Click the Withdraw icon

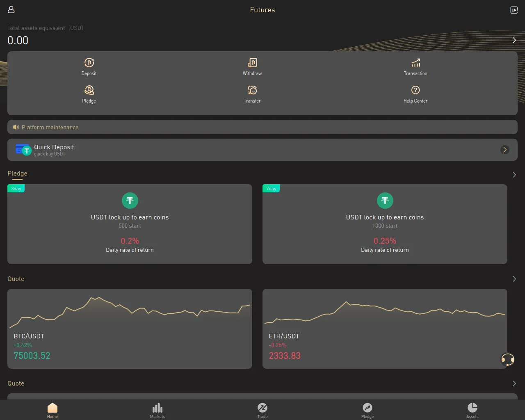252,63
